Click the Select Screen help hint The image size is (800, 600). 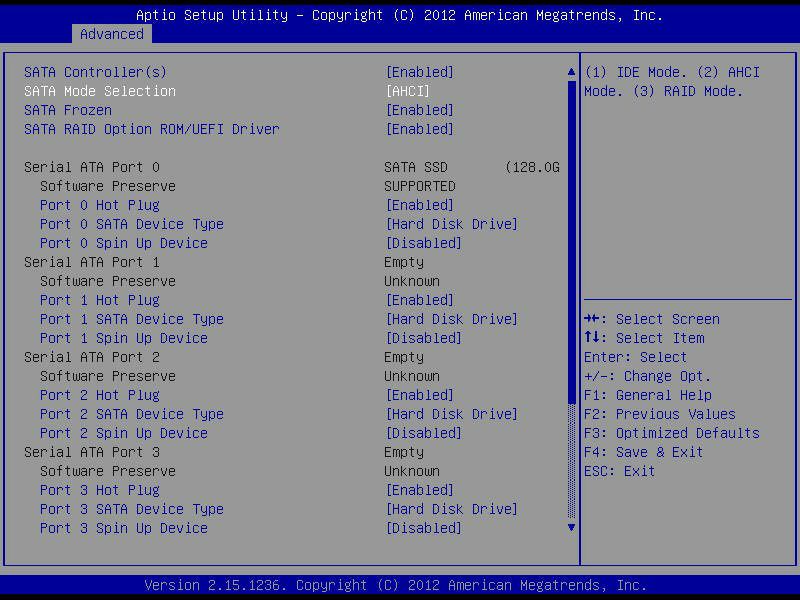tap(652, 319)
